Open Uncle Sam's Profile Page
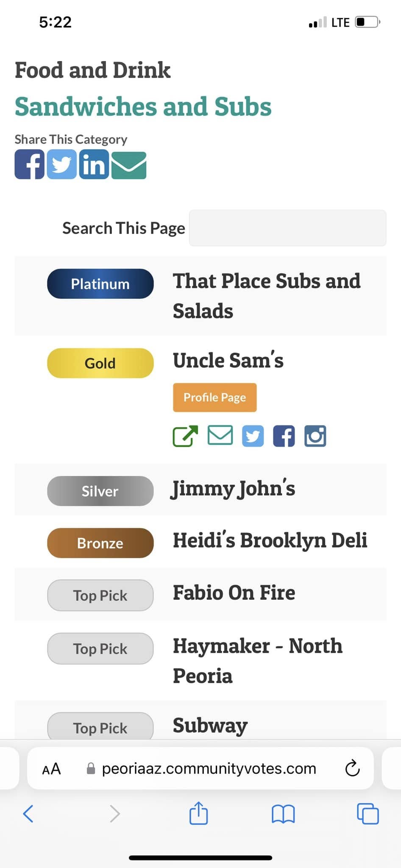 click(215, 398)
